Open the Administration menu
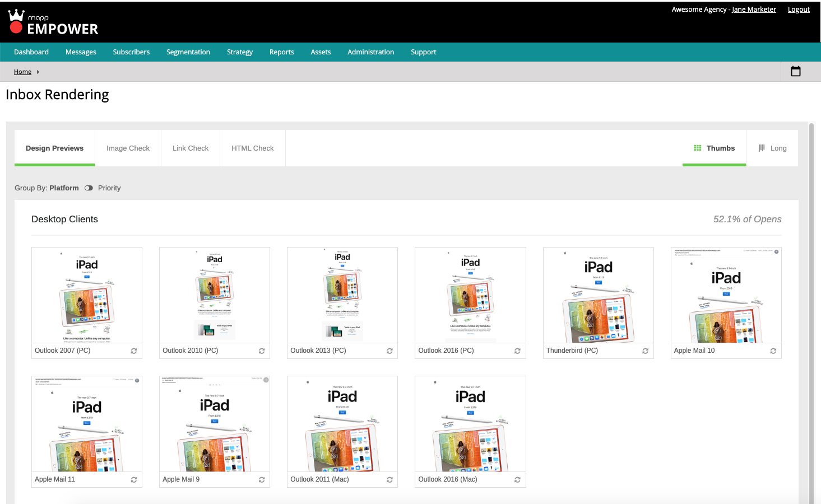821x504 pixels. (x=370, y=52)
